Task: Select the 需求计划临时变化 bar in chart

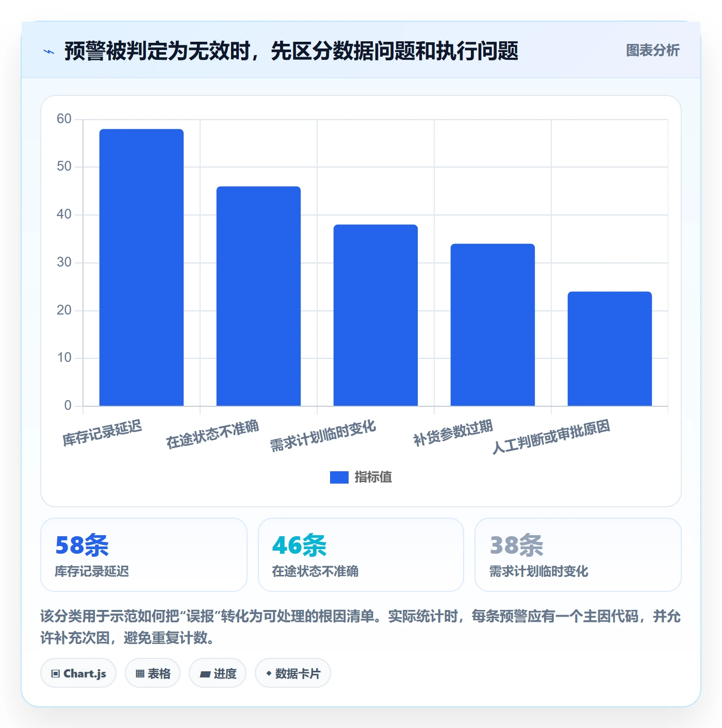Action: (x=375, y=315)
